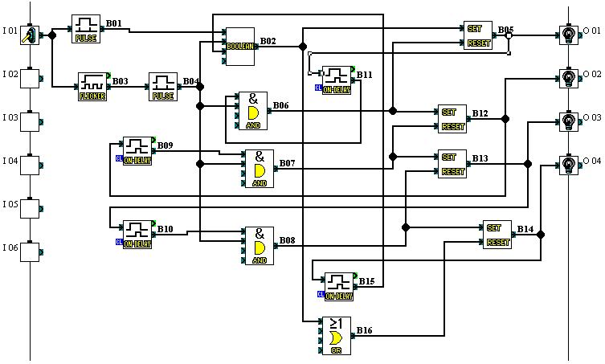Click the CL label on B15

coord(321,294)
